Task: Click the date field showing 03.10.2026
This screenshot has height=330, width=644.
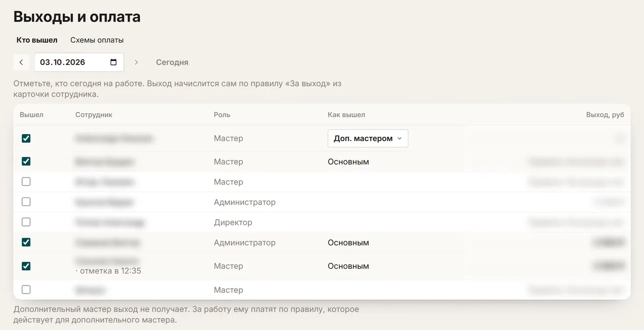Action: tap(79, 62)
